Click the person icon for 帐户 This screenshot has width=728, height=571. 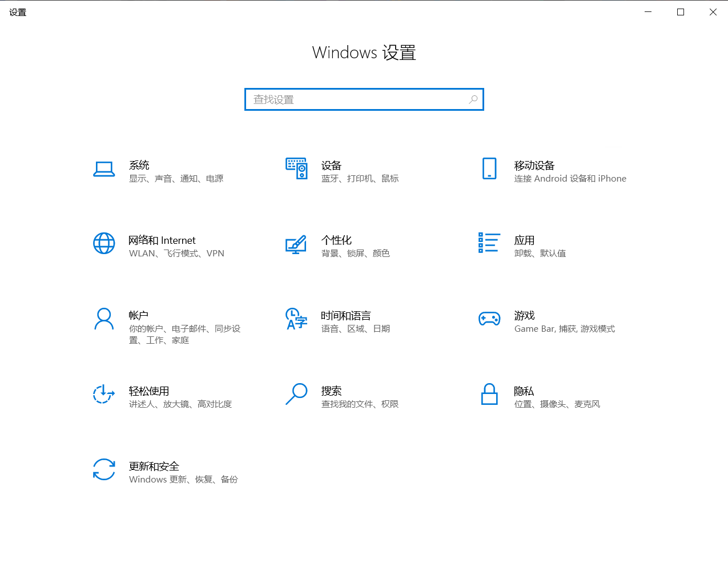[104, 319]
